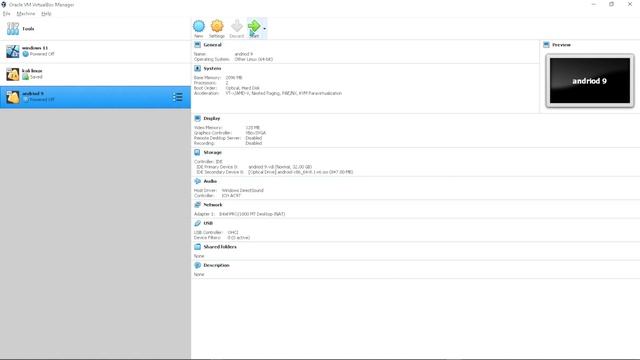640x360 pixels.
Task: Open the Audio section heading
Action: (210, 181)
